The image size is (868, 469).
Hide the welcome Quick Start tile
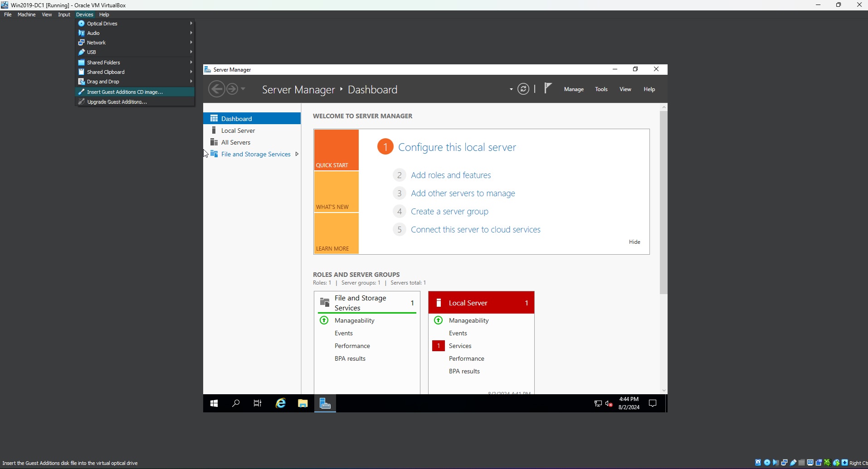pyautogui.click(x=634, y=242)
